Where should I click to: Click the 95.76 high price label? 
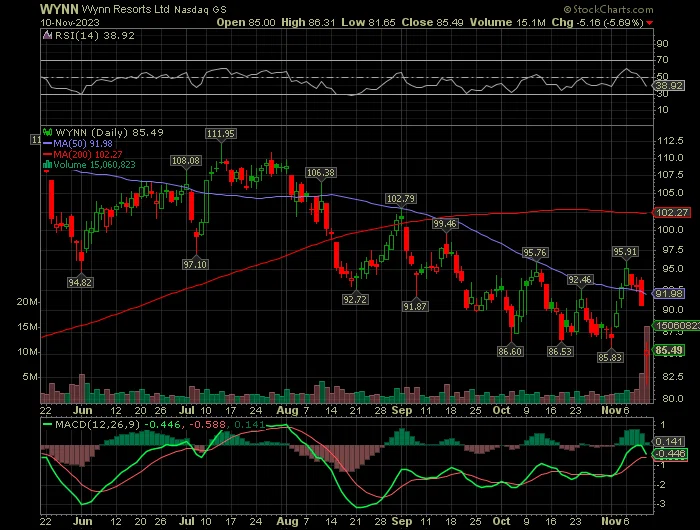[535, 253]
